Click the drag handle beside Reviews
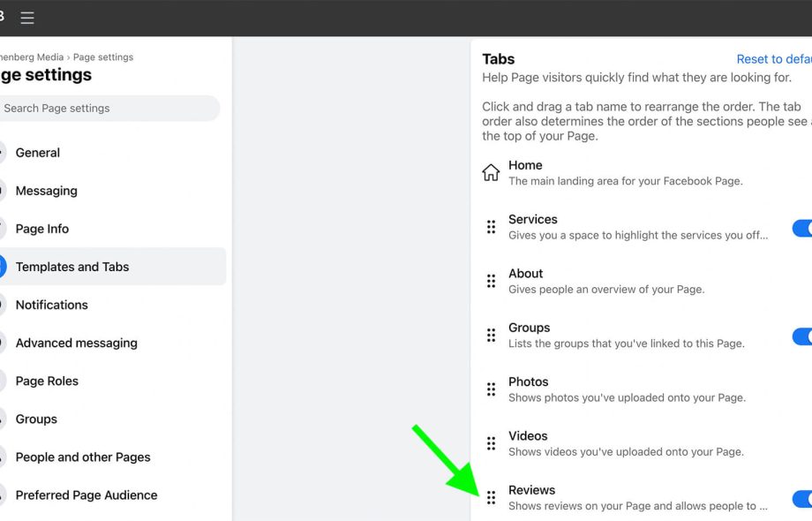Screen dimensions: 812x521 [491, 498]
